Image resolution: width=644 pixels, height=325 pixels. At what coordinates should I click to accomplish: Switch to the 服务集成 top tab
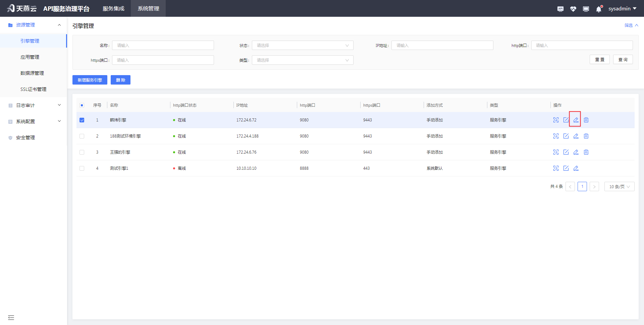pyautogui.click(x=113, y=8)
